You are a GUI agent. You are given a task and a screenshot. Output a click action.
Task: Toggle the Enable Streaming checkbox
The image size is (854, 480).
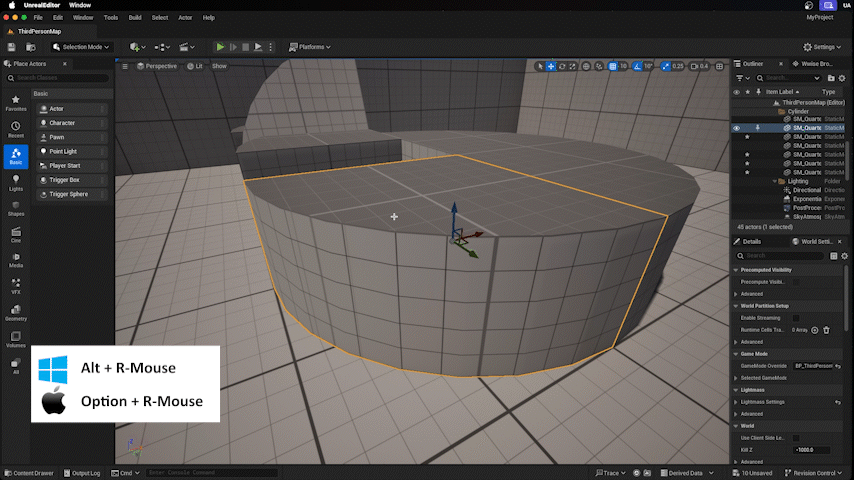tap(796, 317)
